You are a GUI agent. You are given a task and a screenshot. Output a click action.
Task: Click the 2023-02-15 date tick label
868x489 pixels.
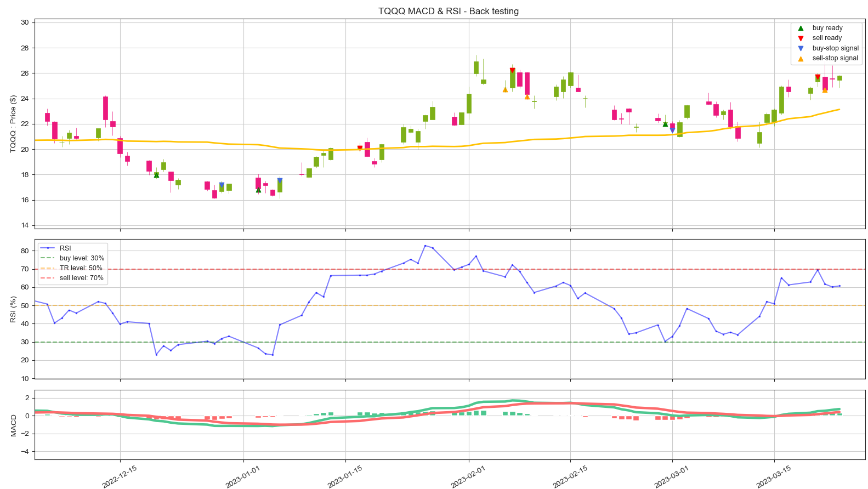pos(570,476)
